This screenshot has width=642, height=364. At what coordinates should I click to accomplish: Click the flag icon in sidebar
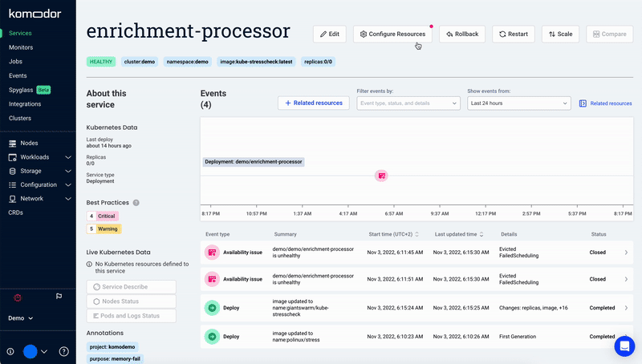[59, 297]
